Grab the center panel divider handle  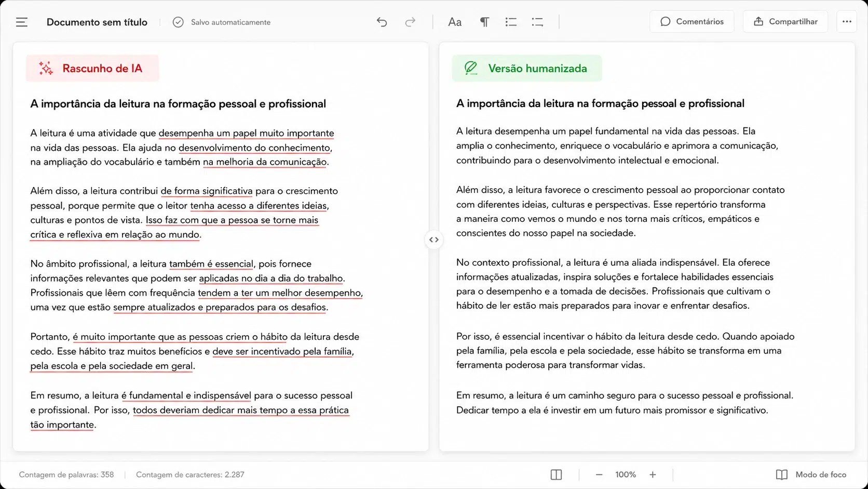pos(434,240)
